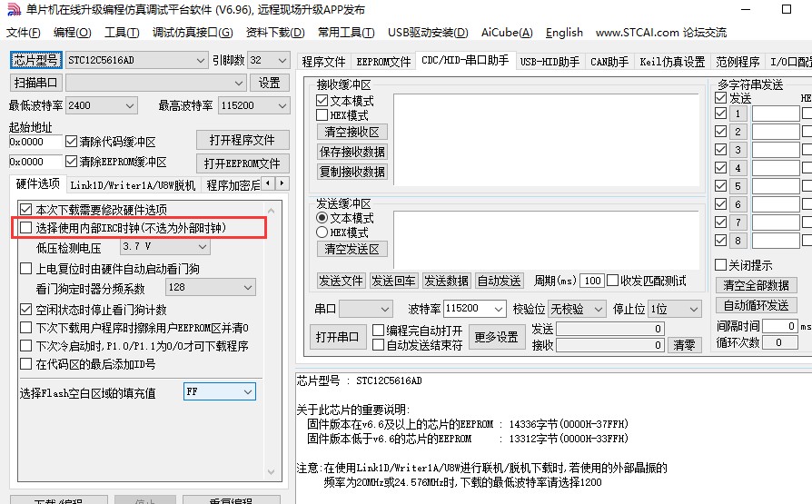The height and width of the screenshot is (504, 812).
Task: Toggle 清除EEPROM缓冲区 checkbox
Action: click(72, 162)
